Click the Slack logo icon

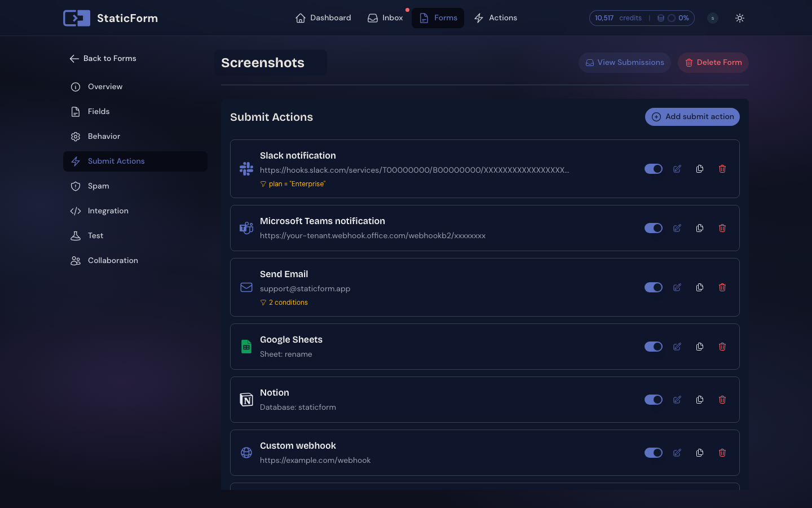246,169
